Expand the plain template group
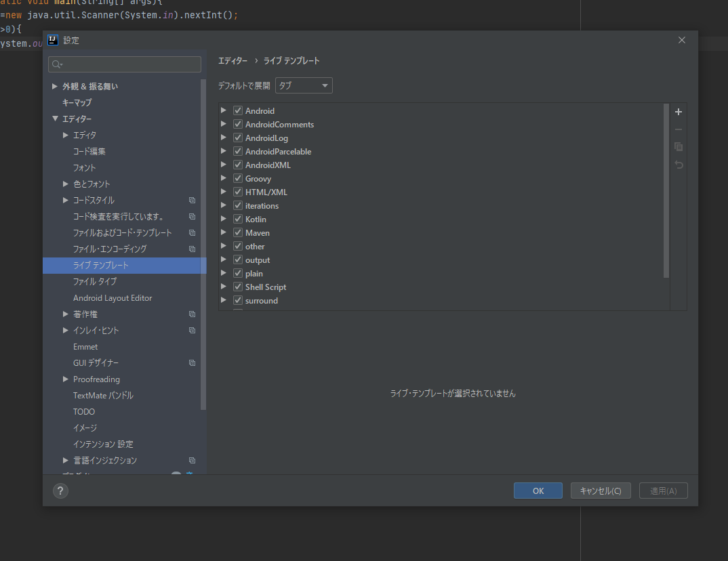The image size is (728, 561). click(223, 273)
